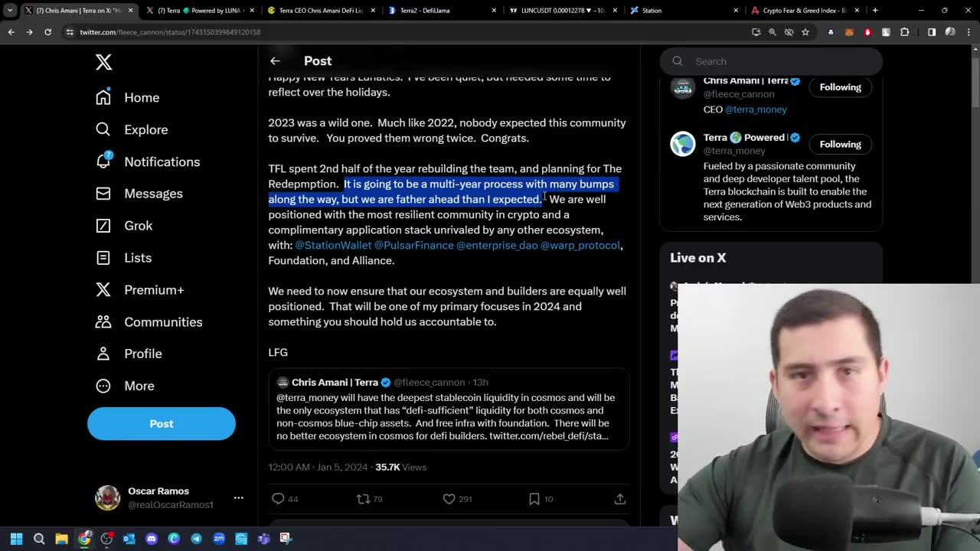Open Microsoft Teams from taskbar
Screen dimensions: 980x551
point(263,539)
